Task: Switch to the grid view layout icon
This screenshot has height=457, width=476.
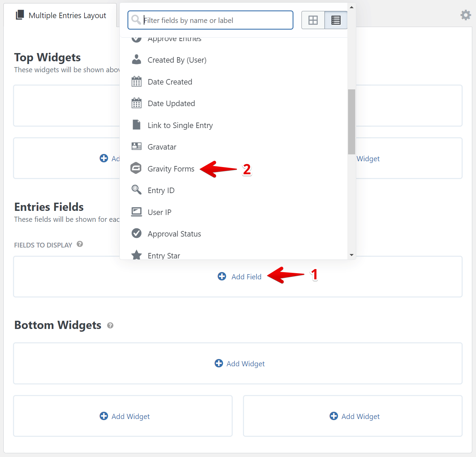Action: pos(313,20)
